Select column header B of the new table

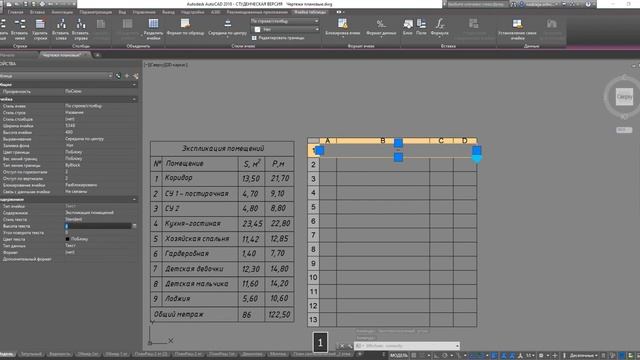point(383,140)
